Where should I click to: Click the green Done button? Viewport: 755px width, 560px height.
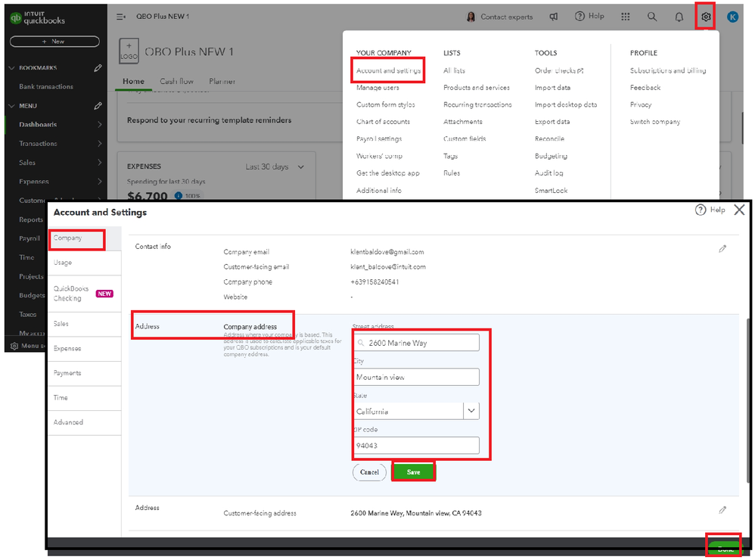[725, 549]
